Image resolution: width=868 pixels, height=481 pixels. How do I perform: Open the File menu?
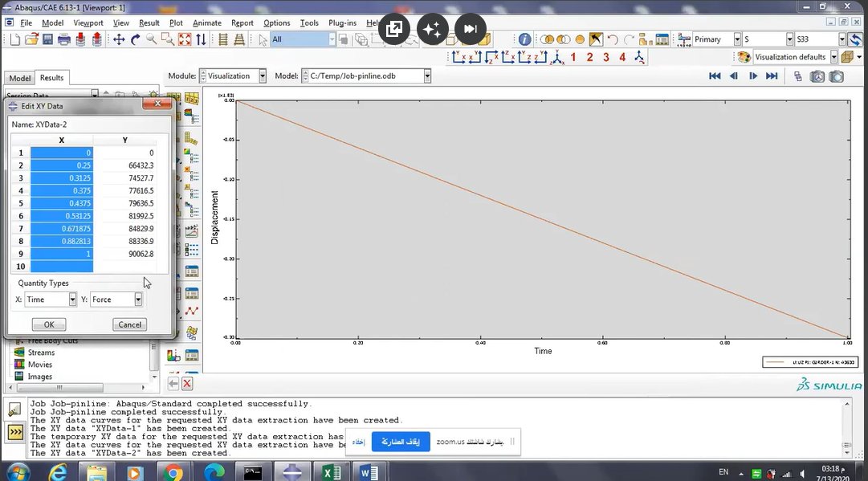[26, 22]
